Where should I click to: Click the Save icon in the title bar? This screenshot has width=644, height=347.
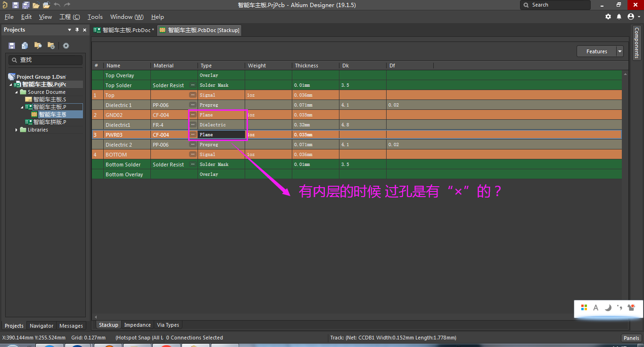pyautogui.click(x=16, y=5)
